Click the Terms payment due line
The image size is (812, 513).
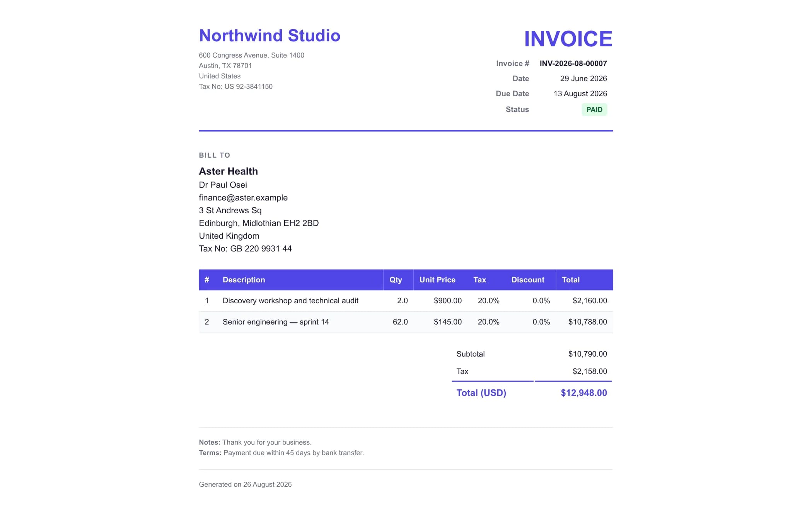click(x=281, y=453)
